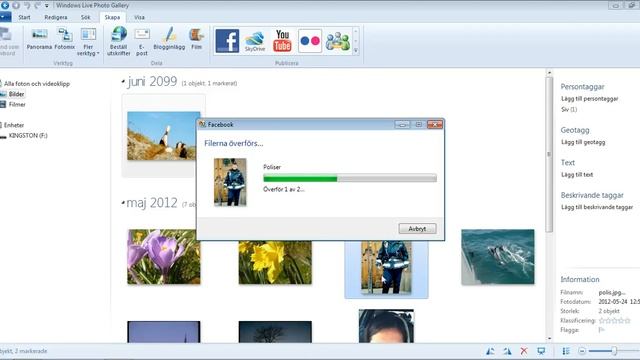Select the Bilder folder

(x=16, y=94)
